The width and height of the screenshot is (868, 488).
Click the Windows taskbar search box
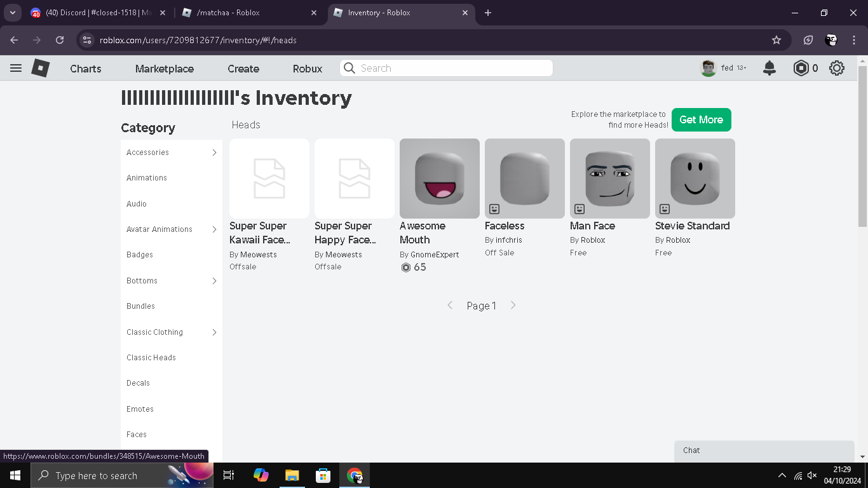pyautogui.click(x=122, y=475)
